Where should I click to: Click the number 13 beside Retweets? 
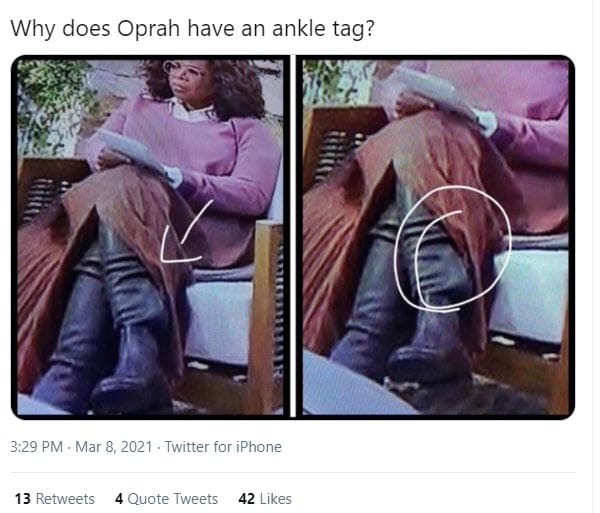click(x=23, y=499)
